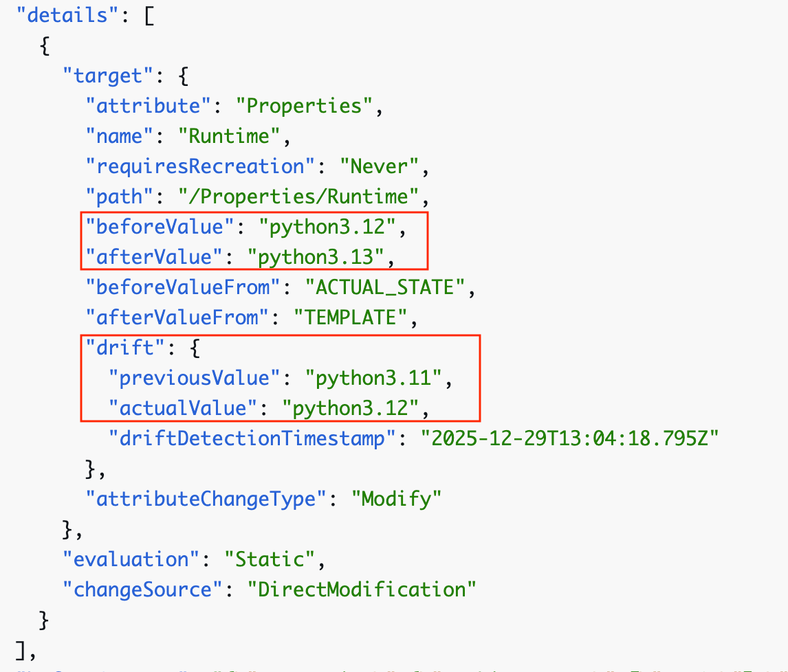Viewport: 788px width, 672px height.
Task: Click the driftDetectionTimestamp date value
Action: (570, 438)
